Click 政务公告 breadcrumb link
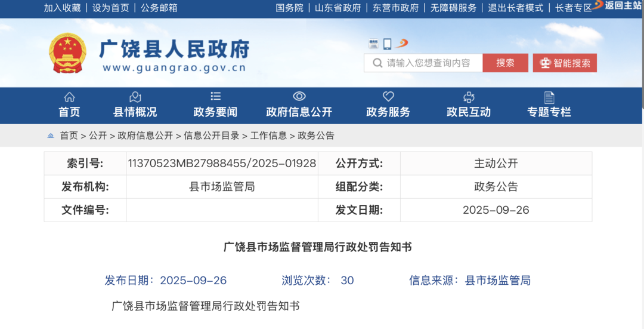Viewport: 644px width, 329px height. pyautogui.click(x=316, y=136)
